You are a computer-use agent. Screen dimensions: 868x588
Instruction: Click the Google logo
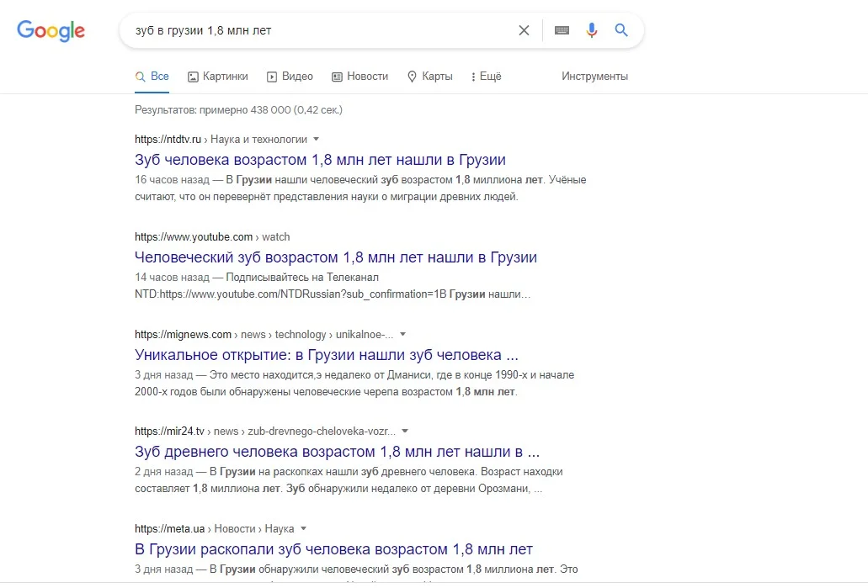tap(51, 30)
